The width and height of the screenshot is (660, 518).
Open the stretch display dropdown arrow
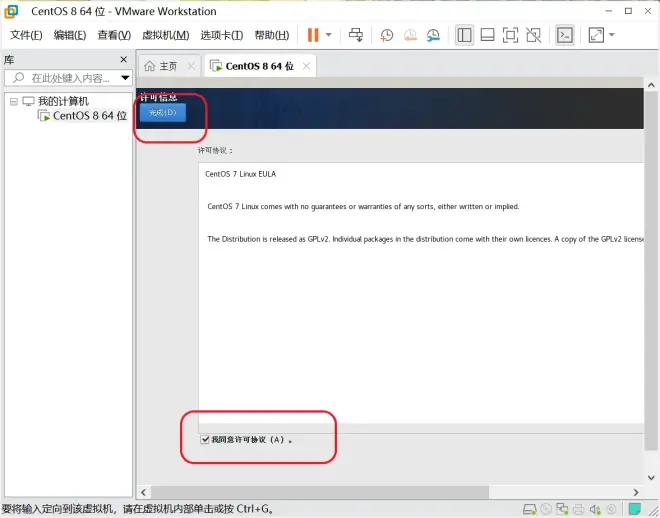[x=612, y=35]
